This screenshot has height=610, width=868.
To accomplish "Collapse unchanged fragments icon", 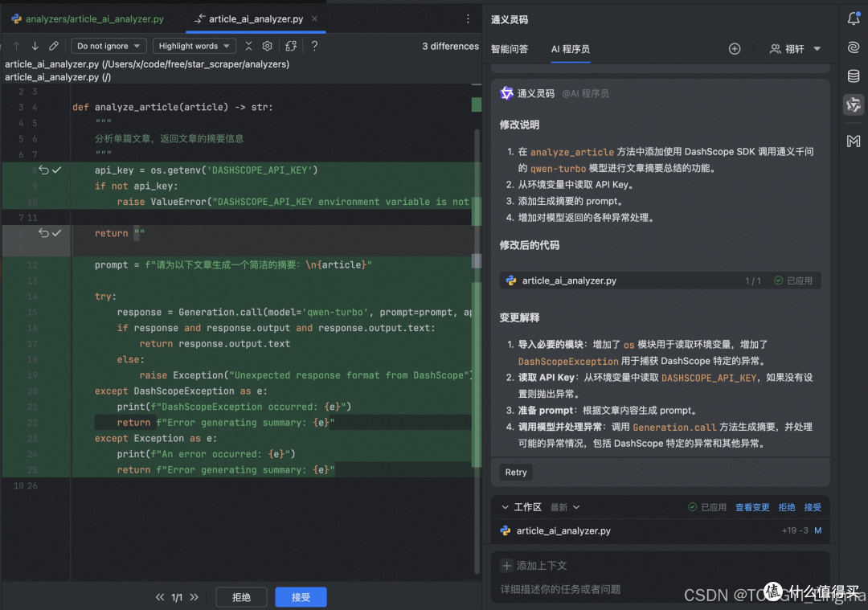I will (248, 46).
